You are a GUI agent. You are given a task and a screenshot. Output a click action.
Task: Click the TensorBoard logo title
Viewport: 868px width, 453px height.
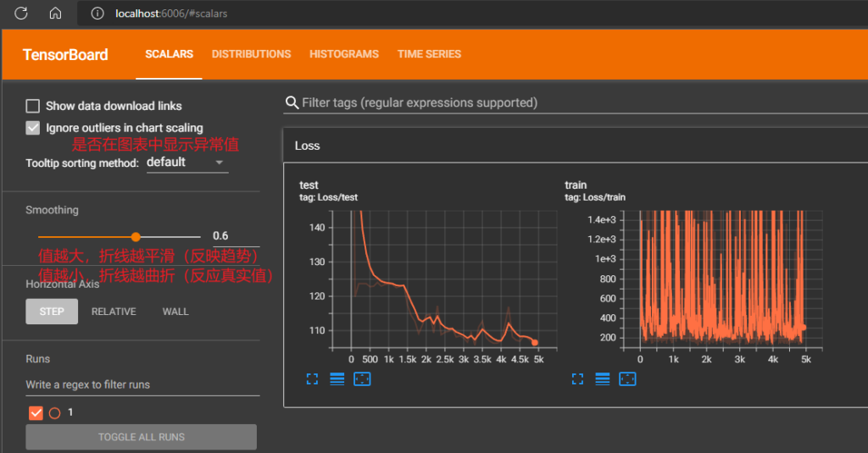click(65, 55)
